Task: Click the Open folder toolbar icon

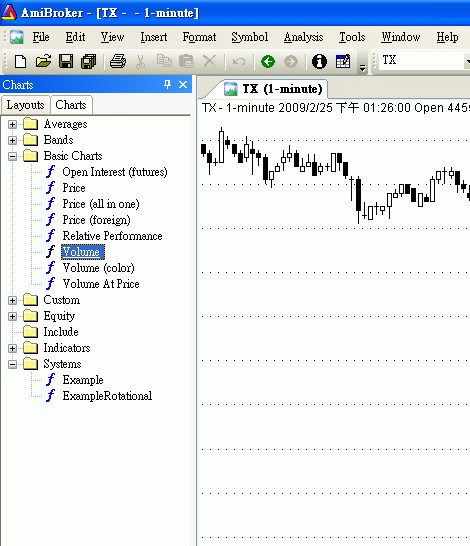Action: [x=43, y=62]
